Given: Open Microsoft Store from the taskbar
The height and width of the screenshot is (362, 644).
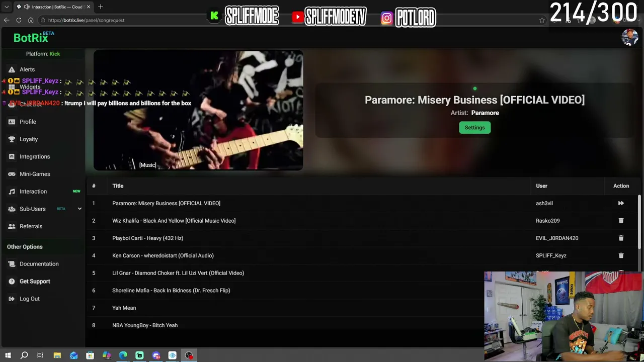Looking at the screenshot, I should pos(90,355).
